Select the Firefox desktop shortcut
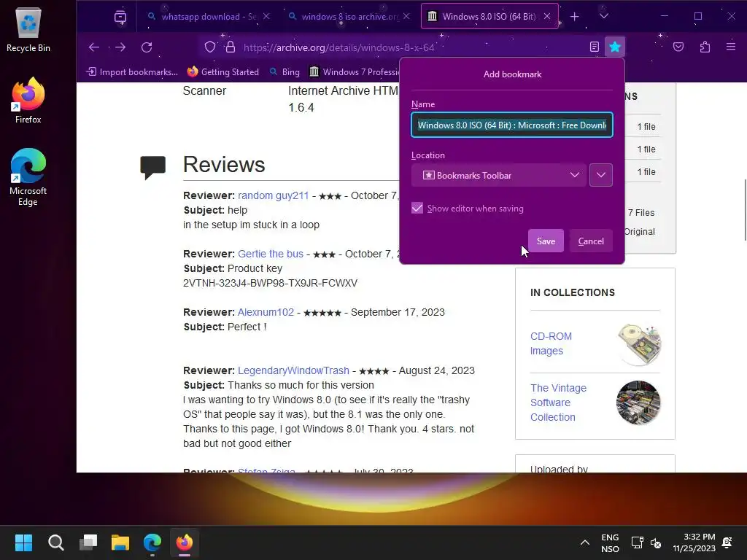Screen dimensions: 747x560 coord(28,101)
